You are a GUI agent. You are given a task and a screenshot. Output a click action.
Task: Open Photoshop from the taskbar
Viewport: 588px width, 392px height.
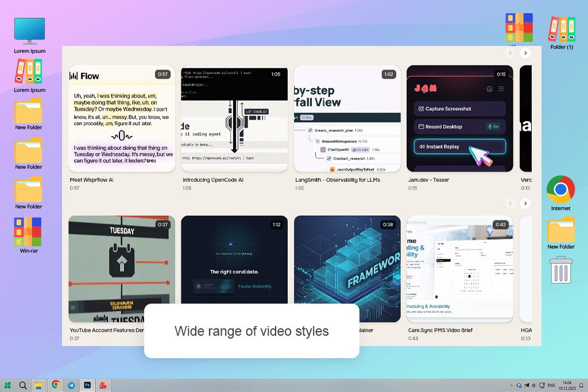87,385
